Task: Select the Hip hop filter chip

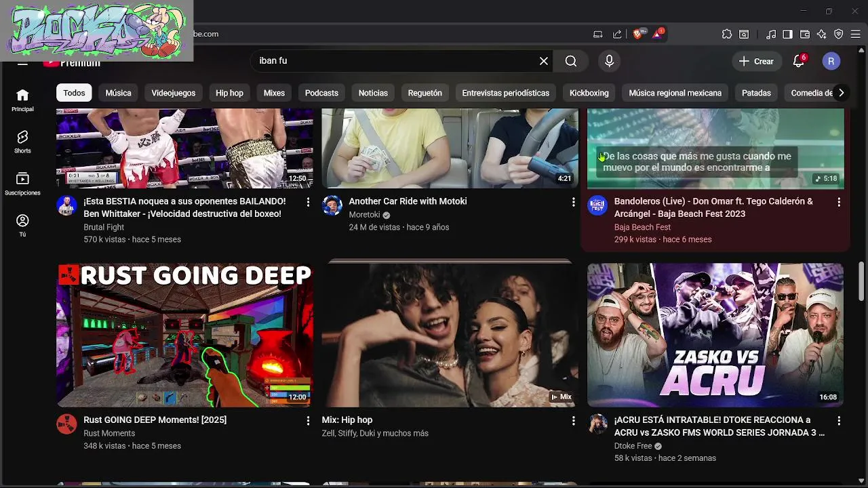Action: click(x=229, y=93)
